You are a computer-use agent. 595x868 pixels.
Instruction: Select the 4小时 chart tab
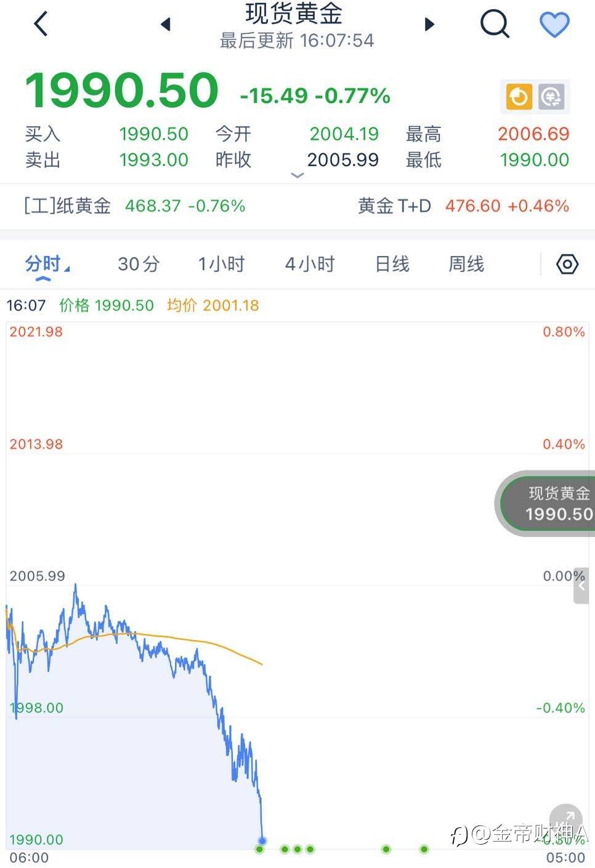(309, 264)
